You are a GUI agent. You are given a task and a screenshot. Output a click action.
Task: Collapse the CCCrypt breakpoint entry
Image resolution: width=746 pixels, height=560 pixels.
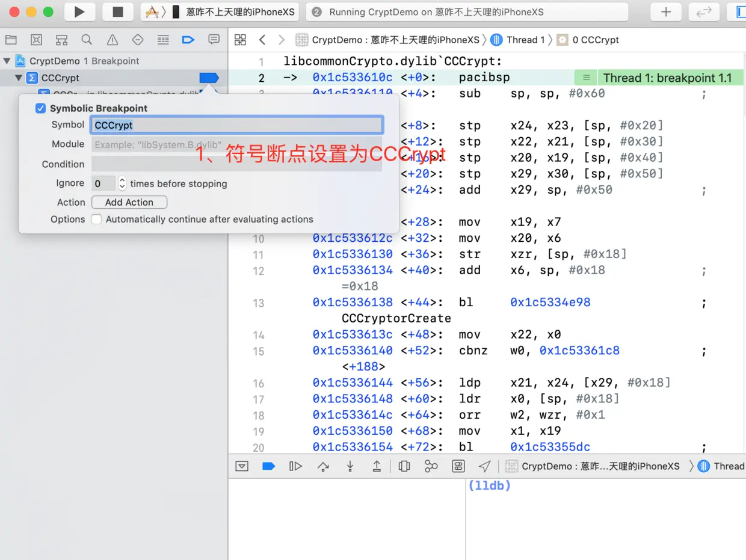coord(19,78)
